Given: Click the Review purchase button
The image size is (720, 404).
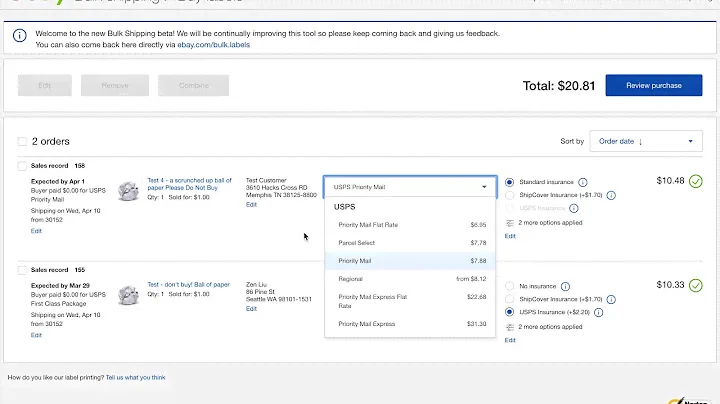Looking at the screenshot, I should (x=653, y=85).
